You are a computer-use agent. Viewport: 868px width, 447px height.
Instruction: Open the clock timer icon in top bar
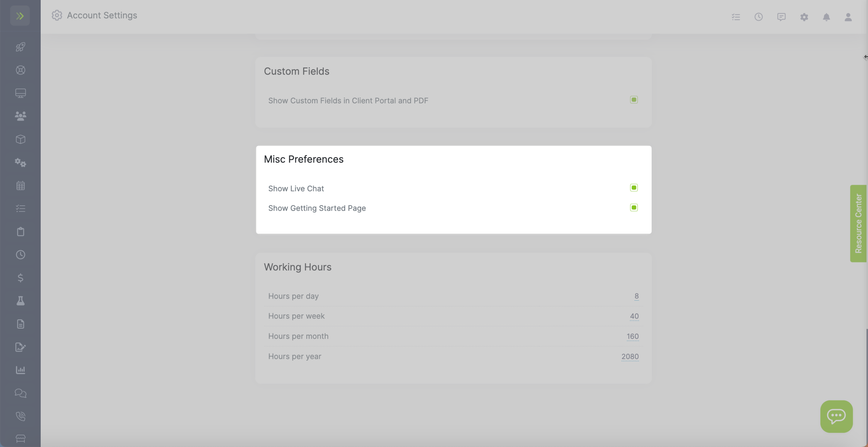[x=758, y=17]
